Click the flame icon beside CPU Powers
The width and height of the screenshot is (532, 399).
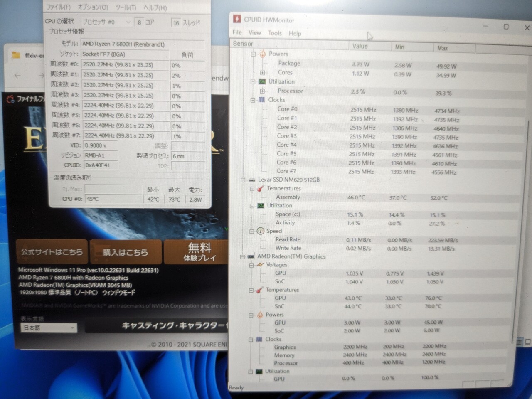tap(262, 54)
